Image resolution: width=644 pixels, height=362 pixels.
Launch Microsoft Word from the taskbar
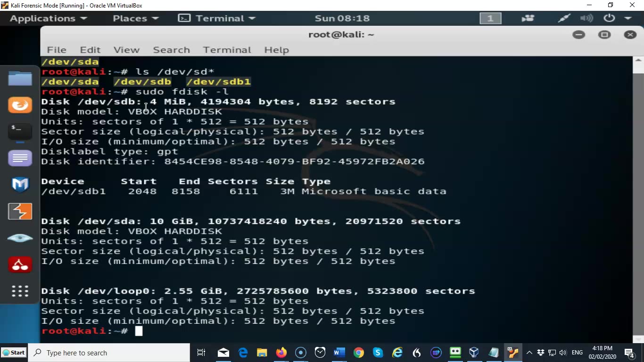339,352
